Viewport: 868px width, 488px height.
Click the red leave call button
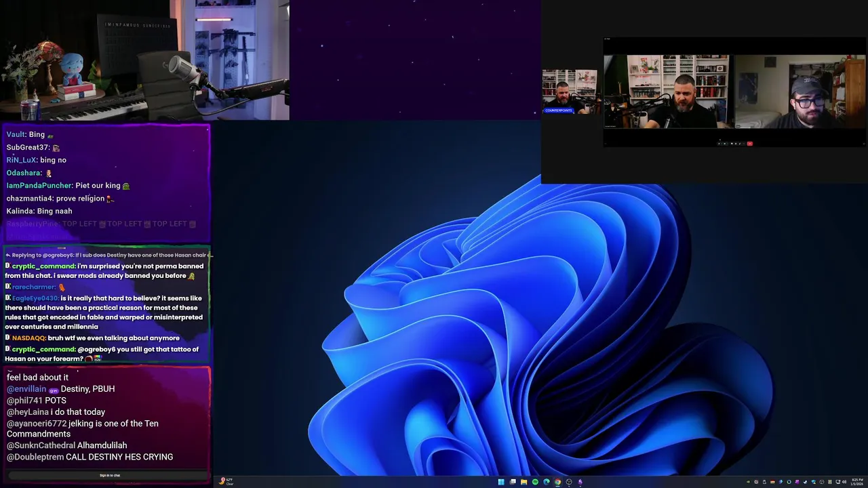[x=749, y=144]
